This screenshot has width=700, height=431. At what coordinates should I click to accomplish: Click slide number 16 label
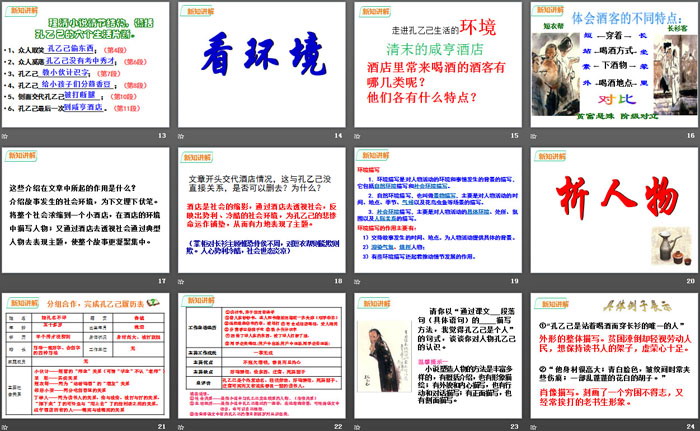point(691,135)
